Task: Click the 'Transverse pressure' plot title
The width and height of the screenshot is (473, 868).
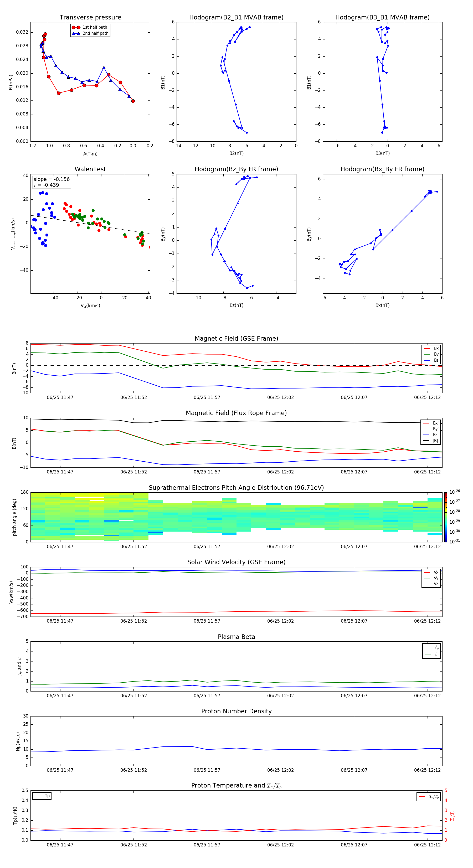Action: pyautogui.click(x=90, y=18)
